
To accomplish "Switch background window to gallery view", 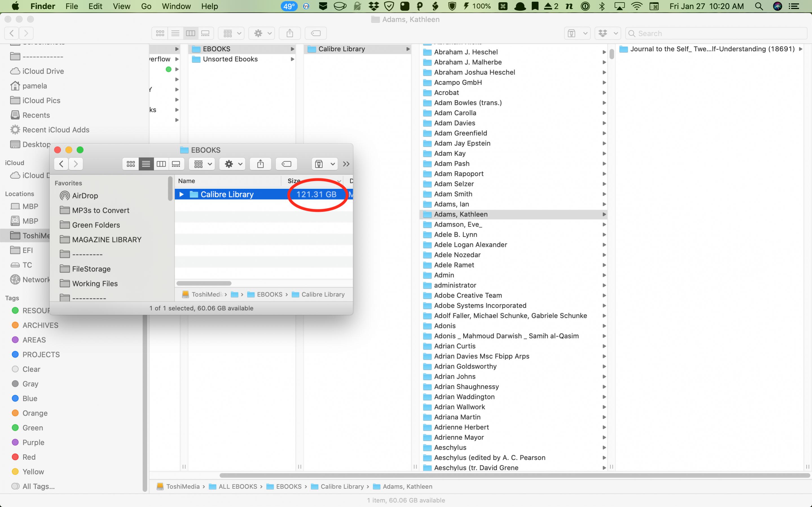I will (x=205, y=33).
